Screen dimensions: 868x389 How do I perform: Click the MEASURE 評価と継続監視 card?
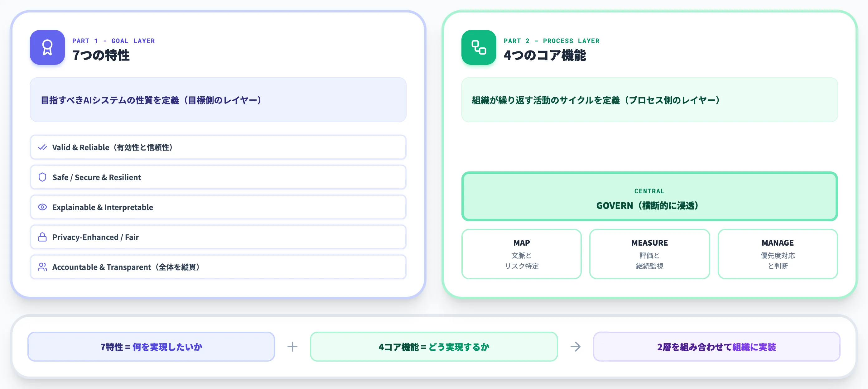pyautogui.click(x=649, y=254)
